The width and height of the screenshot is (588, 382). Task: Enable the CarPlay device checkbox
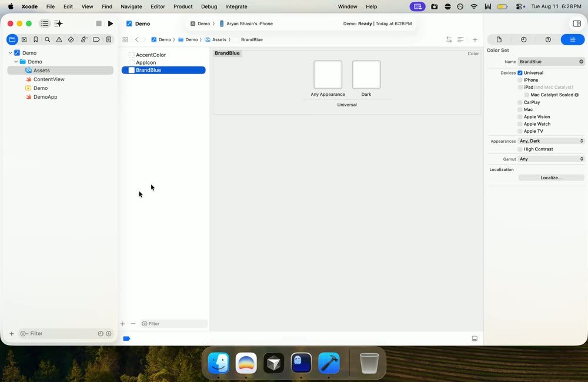pos(520,102)
